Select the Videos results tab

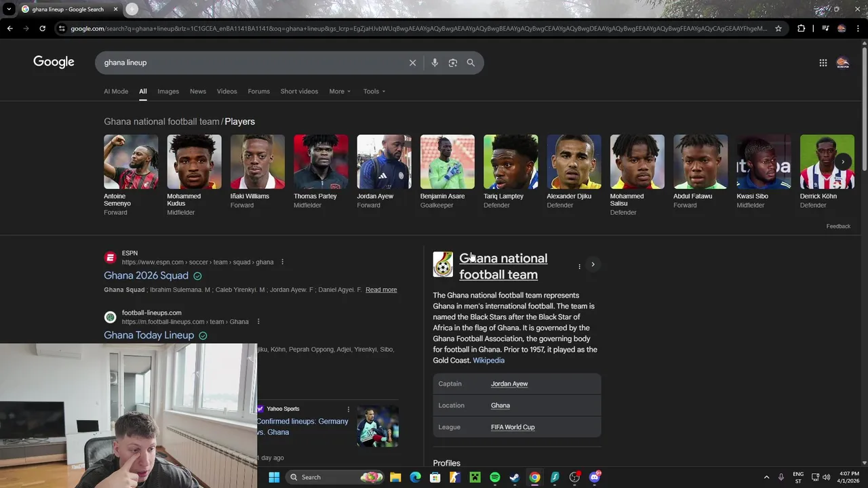click(x=227, y=91)
